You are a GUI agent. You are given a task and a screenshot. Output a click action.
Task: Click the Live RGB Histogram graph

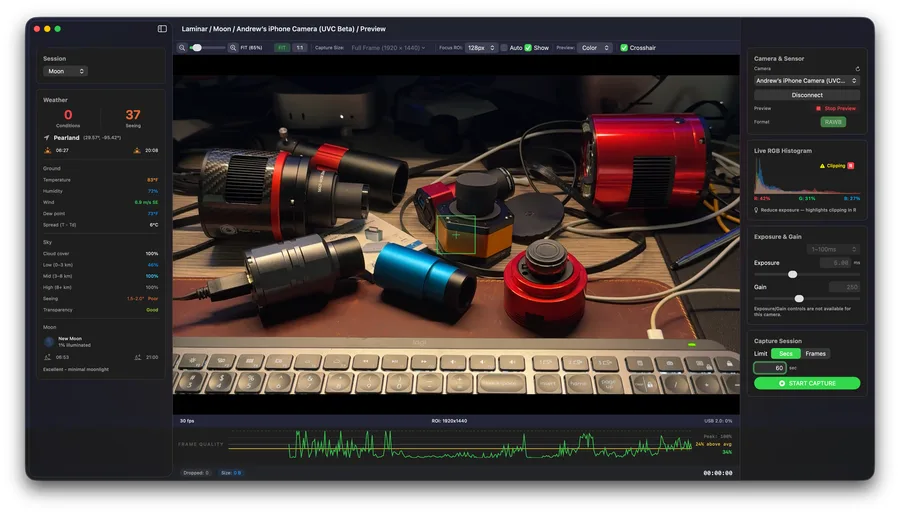coord(806,176)
